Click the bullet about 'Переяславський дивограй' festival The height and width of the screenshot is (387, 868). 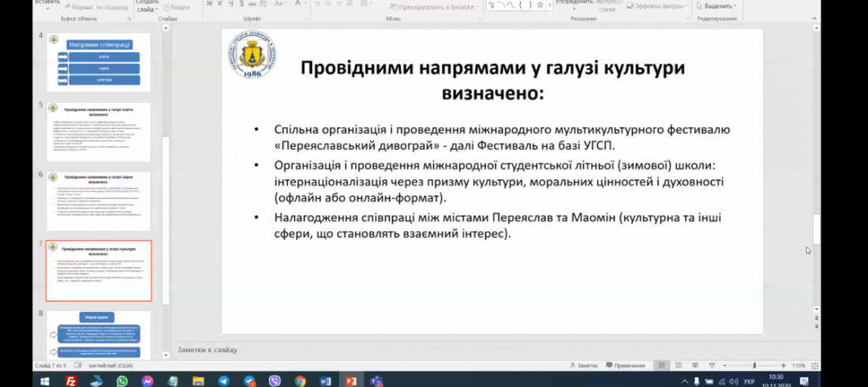point(502,137)
